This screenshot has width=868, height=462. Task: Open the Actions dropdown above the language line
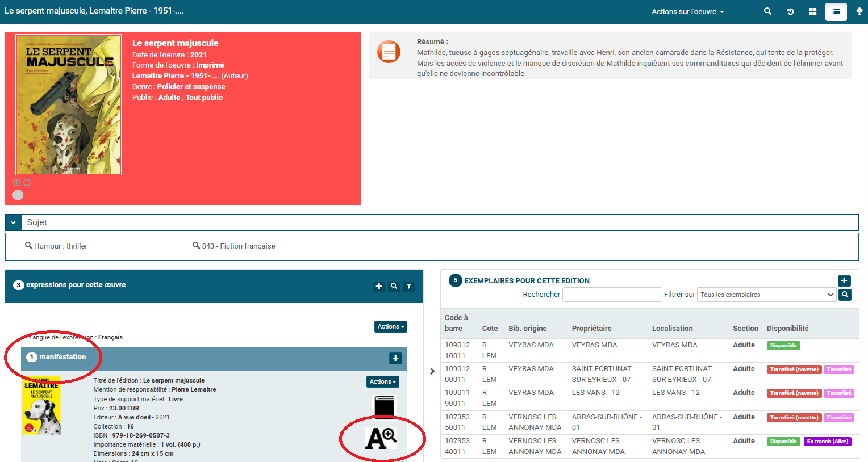pyautogui.click(x=391, y=326)
